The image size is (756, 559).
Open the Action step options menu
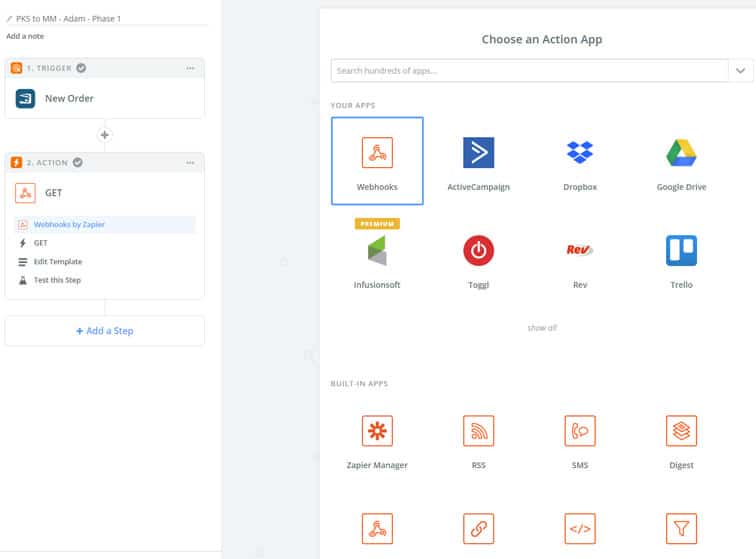pos(190,163)
